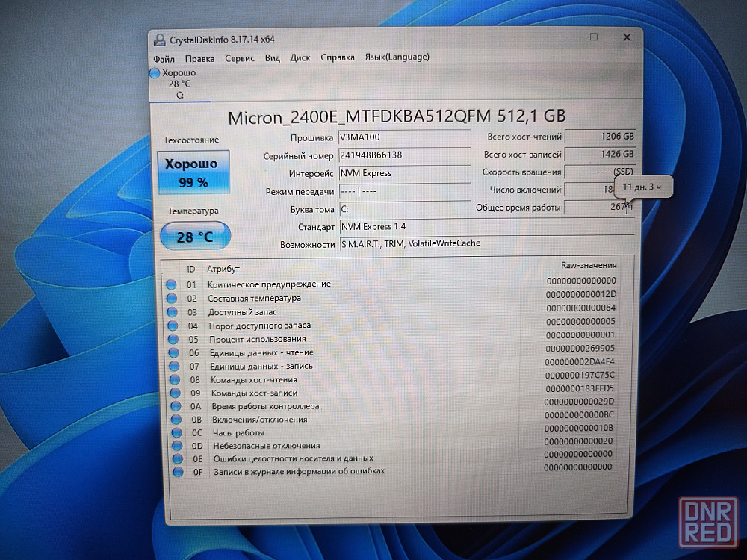
Task: Click raw value 000000002DA4E4
Action: pyautogui.click(x=580, y=362)
